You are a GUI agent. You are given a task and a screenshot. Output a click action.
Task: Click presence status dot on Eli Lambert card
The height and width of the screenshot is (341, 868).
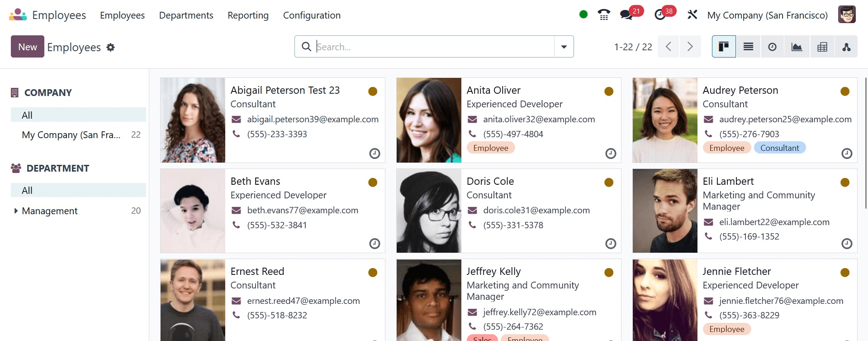[x=845, y=183]
